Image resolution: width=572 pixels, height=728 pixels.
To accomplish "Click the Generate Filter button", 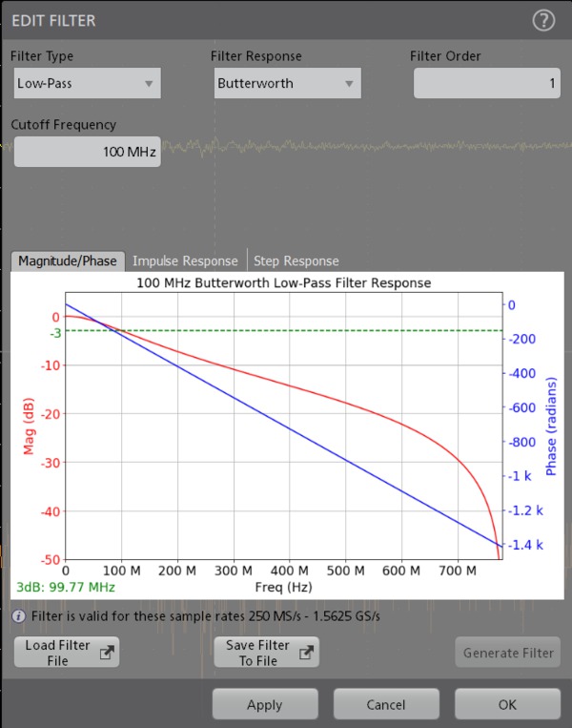I will (x=507, y=654).
